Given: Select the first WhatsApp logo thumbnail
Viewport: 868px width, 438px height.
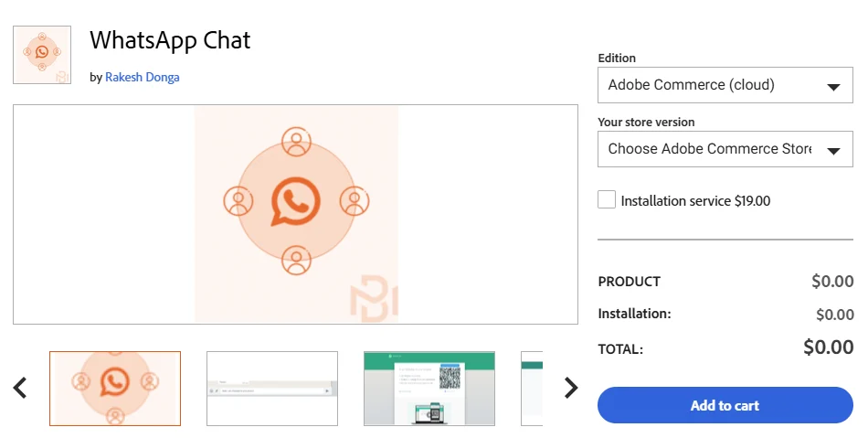Looking at the screenshot, I should point(115,389).
